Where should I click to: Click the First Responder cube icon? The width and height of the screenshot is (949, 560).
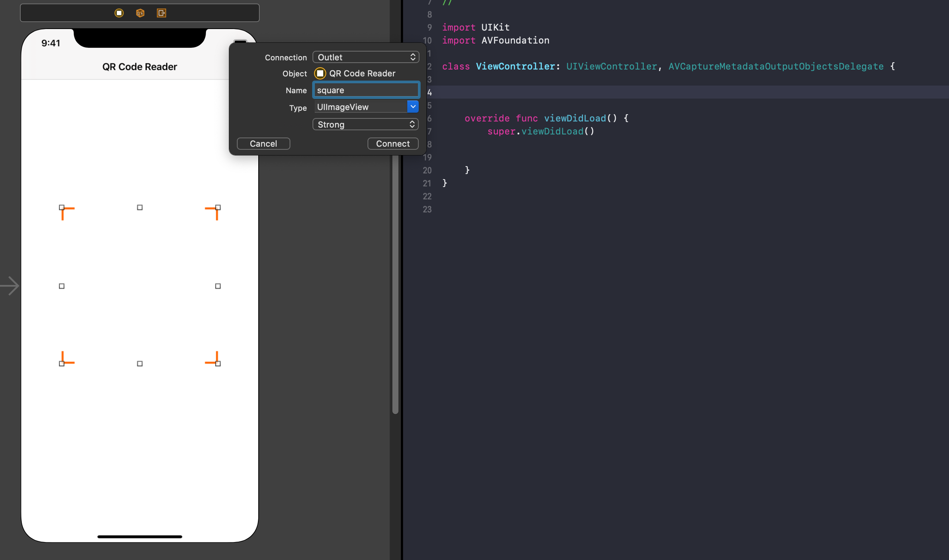pos(140,13)
